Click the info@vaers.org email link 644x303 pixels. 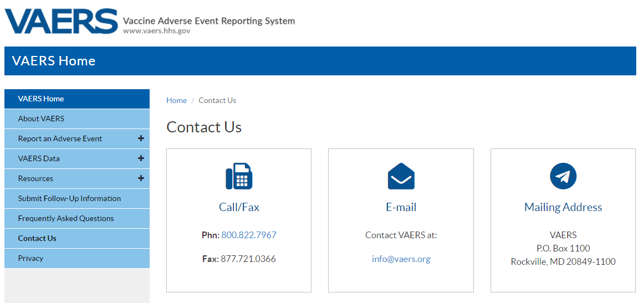coord(401,259)
